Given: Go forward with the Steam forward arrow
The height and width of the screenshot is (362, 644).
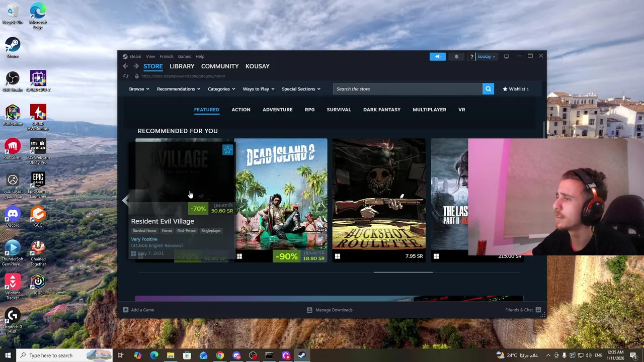Looking at the screenshot, I should coord(136,66).
